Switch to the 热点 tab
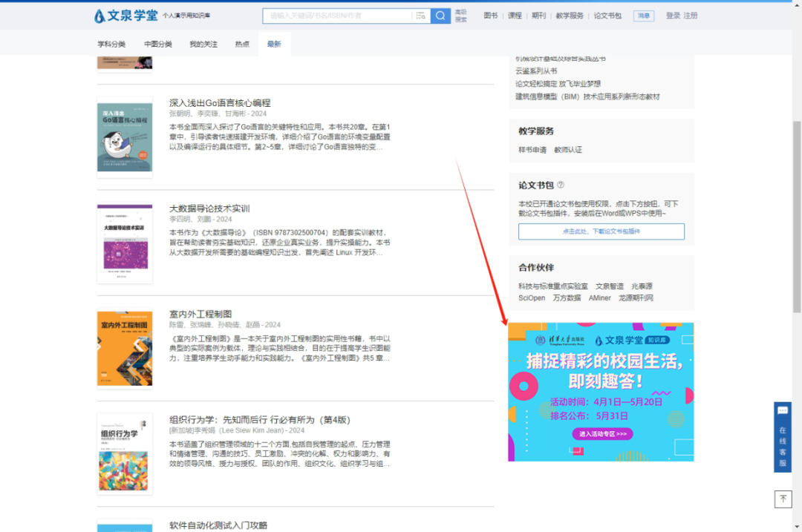 [x=242, y=45]
